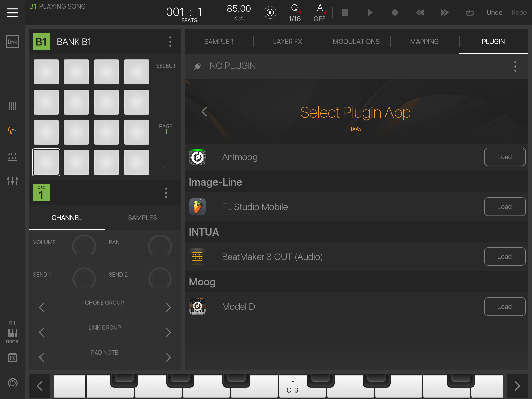532x399 pixels.
Task: Open the sampler waveform view icon
Action: pyautogui.click(x=12, y=131)
